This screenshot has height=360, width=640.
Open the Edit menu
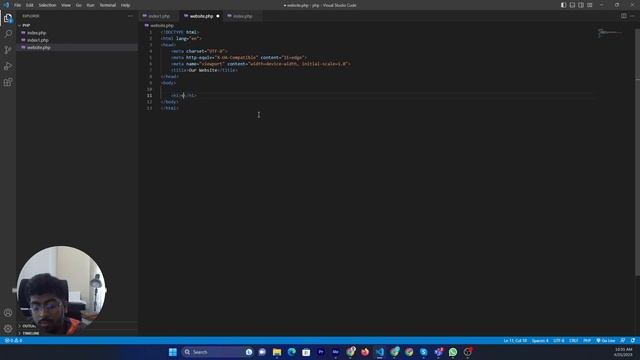30,5
